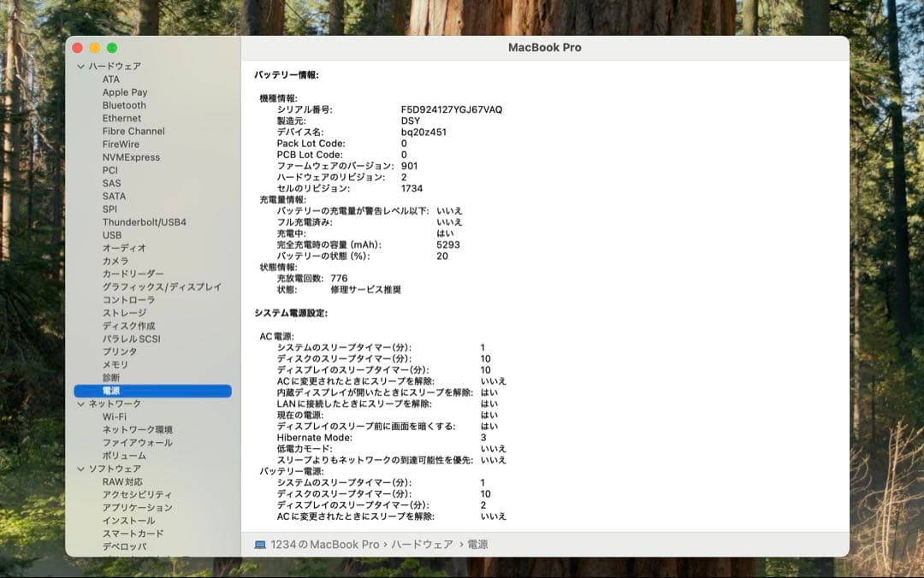This screenshot has height=578, width=924.
Task: Select Wi-Fi under ネットワーク
Action: [x=115, y=416]
